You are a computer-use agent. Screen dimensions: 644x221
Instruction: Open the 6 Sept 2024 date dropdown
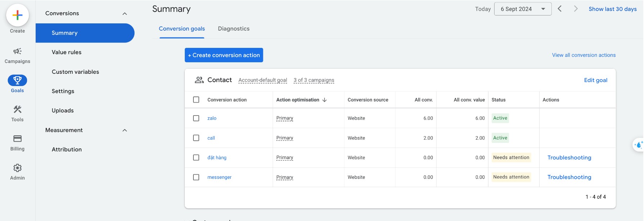(x=523, y=9)
